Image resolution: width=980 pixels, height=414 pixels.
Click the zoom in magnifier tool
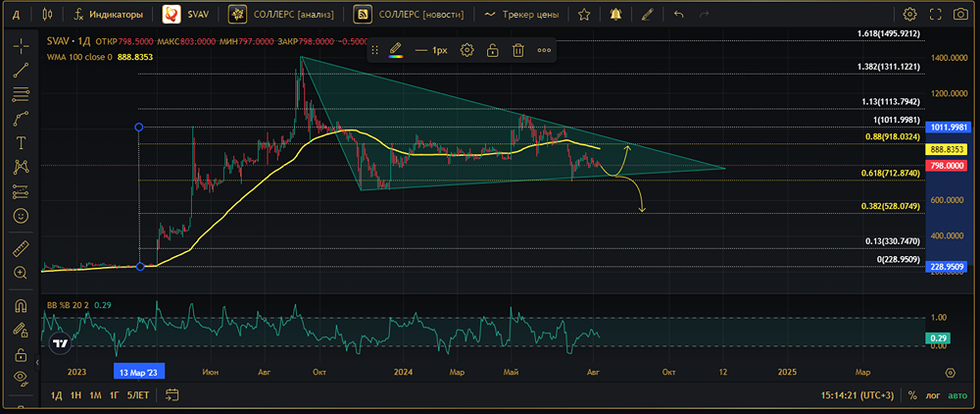[20, 272]
